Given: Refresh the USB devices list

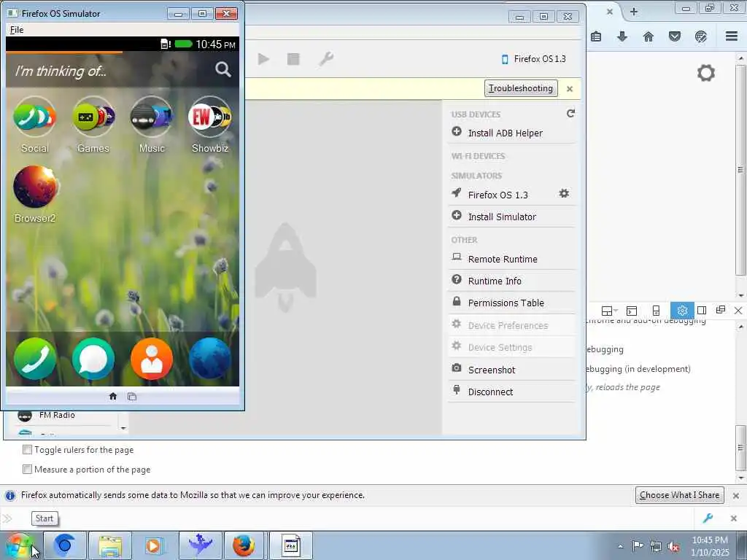Looking at the screenshot, I should coord(570,113).
